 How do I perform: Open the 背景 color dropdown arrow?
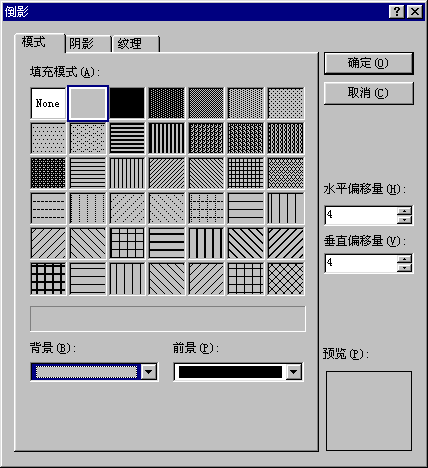tap(149, 372)
